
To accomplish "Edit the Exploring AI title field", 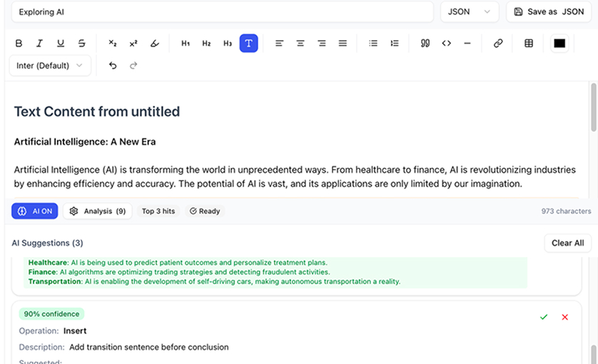I will (223, 12).
